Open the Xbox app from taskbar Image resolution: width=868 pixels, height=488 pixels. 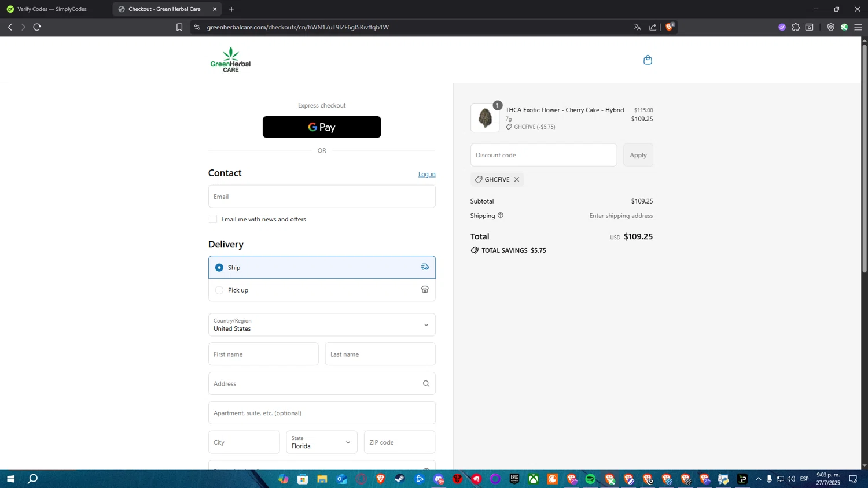534,479
